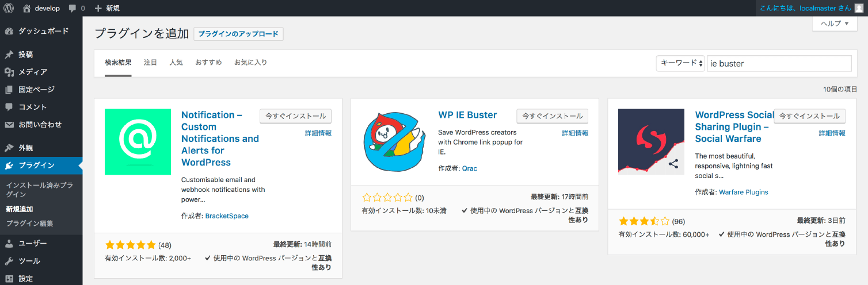
Task: Open インストール済みプラグイン submenu item
Action: point(40,190)
